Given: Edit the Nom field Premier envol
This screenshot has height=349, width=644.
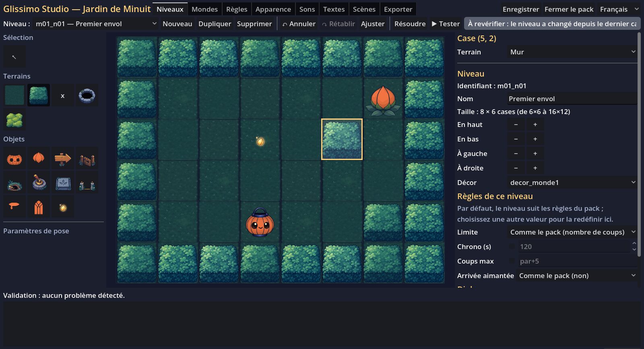Looking at the screenshot, I should click(572, 99).
